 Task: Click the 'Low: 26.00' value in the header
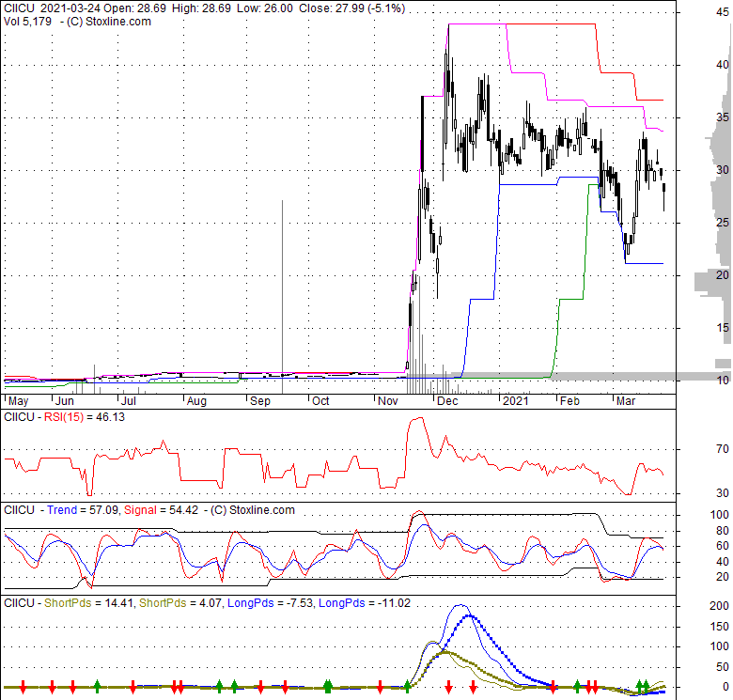(x=265, y=8)
